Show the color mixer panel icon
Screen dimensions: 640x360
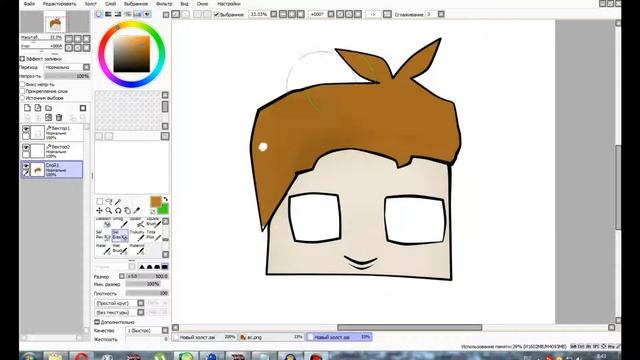click(128, 14)
